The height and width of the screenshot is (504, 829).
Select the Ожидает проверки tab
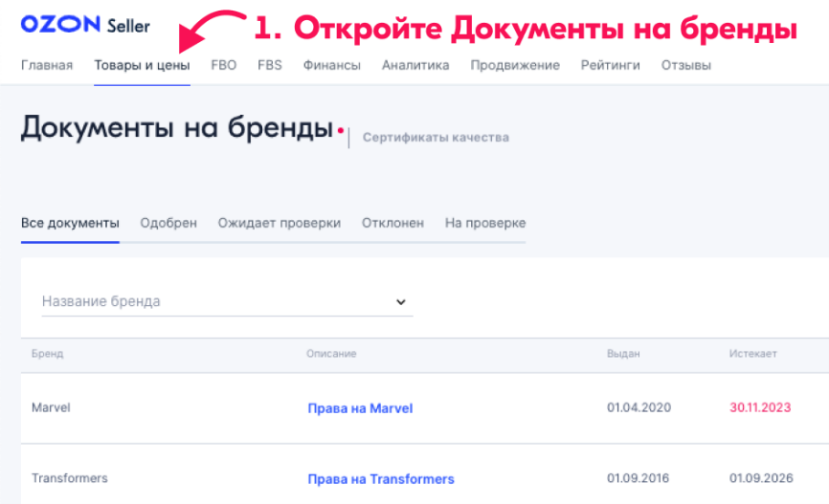[x=279, y=223]
